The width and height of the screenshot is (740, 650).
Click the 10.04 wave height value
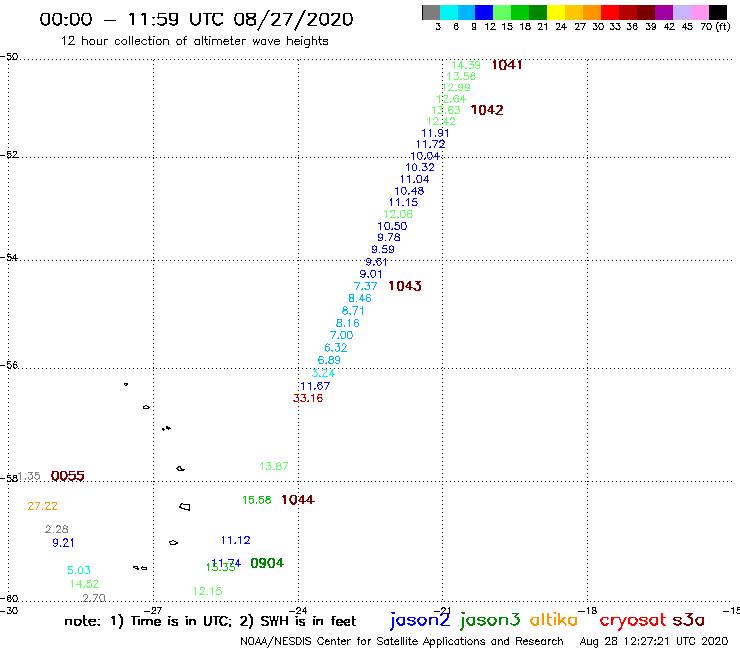click(425, 156)
